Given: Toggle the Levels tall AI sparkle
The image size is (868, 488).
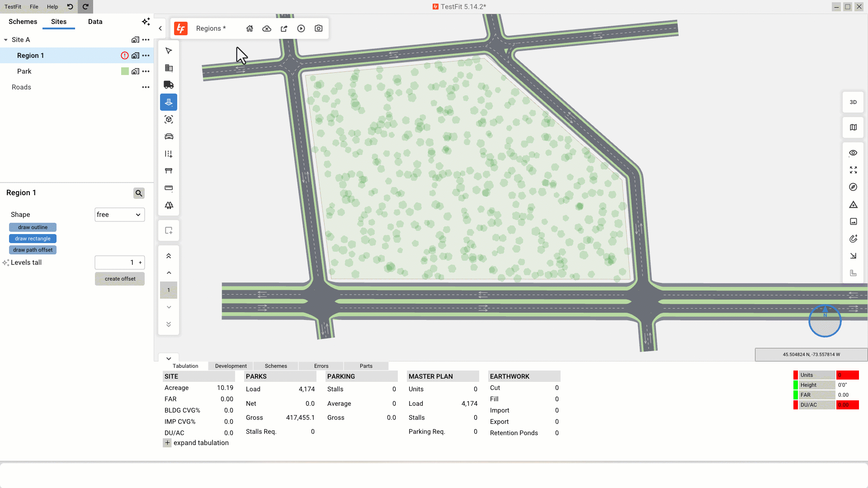Looking at the screenshot, I should [x=5, y=263].
